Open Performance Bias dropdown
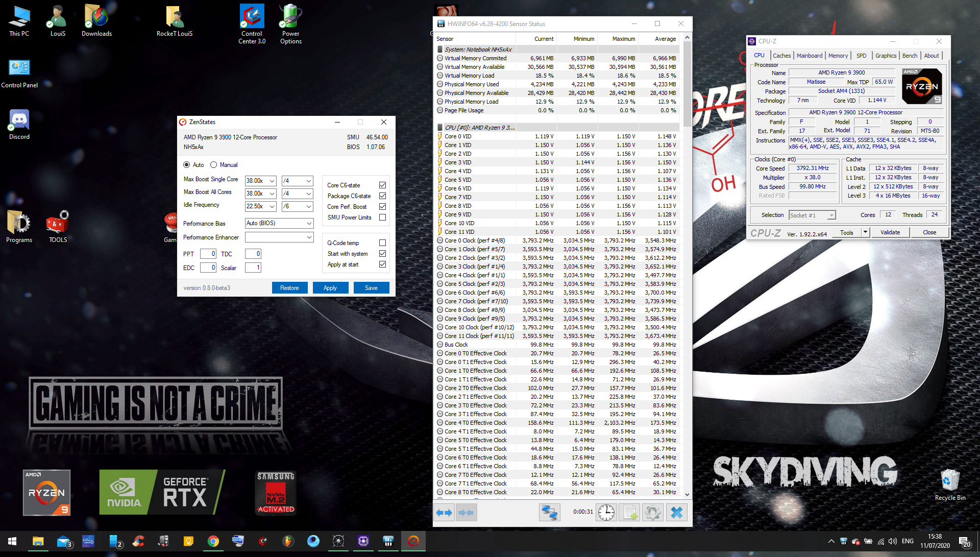This screenshot has height=557, width=980. (279, 223)
